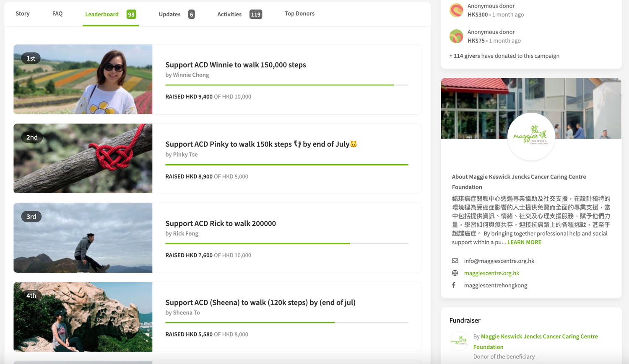
Task: Click 'by Rick Fong' author text
Action: [x=182, y=234]
